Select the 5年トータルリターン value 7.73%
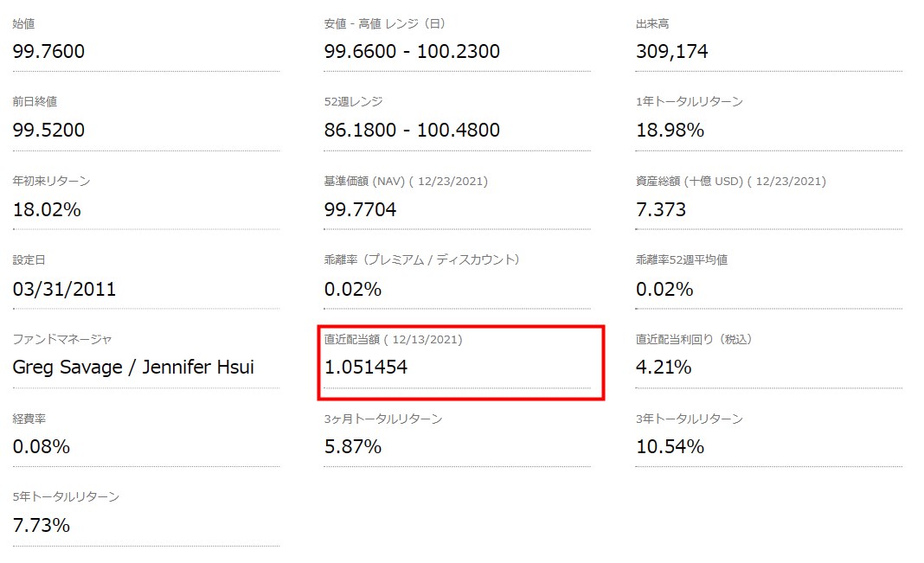 click(42, 526)
